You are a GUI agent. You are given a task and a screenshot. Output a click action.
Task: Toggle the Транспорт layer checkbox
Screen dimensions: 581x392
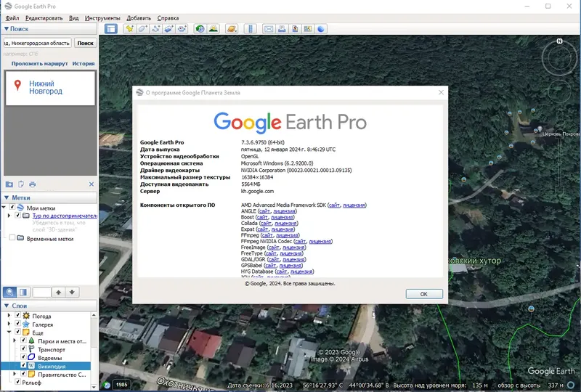(x=23, y=348)
